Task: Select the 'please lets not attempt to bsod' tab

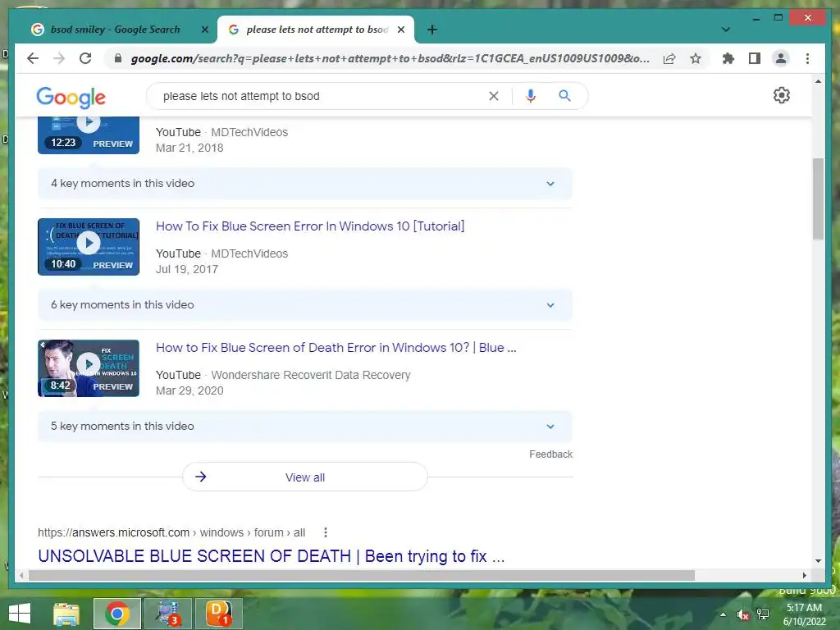Action: tap(316, 30)
